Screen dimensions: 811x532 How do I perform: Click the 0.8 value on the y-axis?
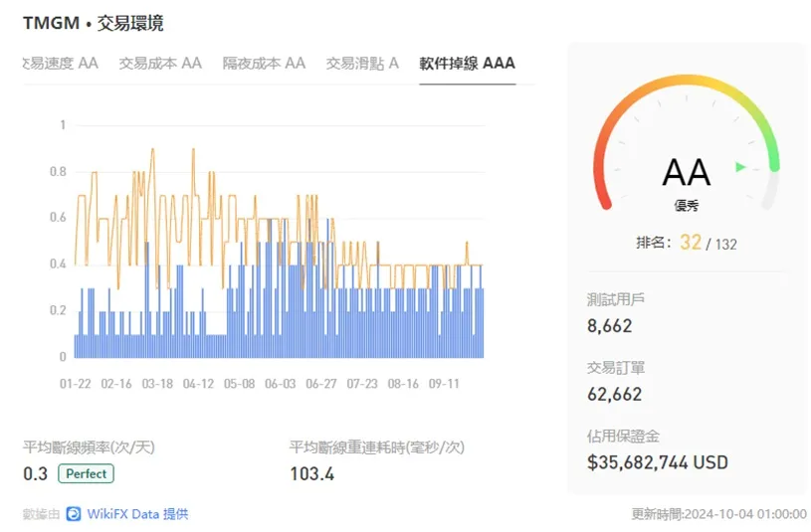tap(58, 172)
